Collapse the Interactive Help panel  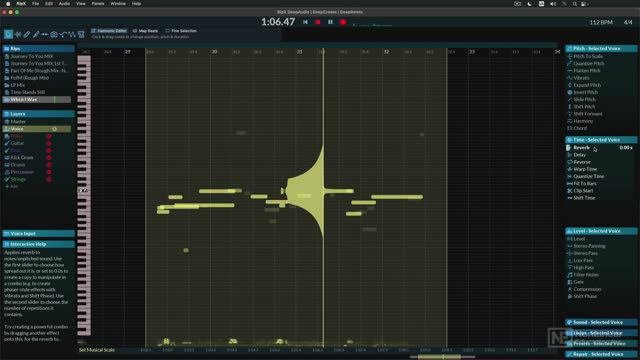(38, 244)
